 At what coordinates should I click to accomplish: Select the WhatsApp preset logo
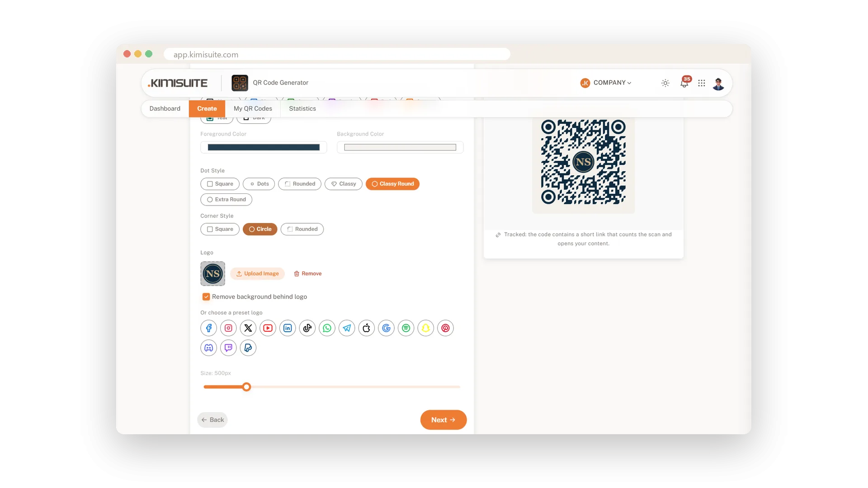tap(327, 328)
